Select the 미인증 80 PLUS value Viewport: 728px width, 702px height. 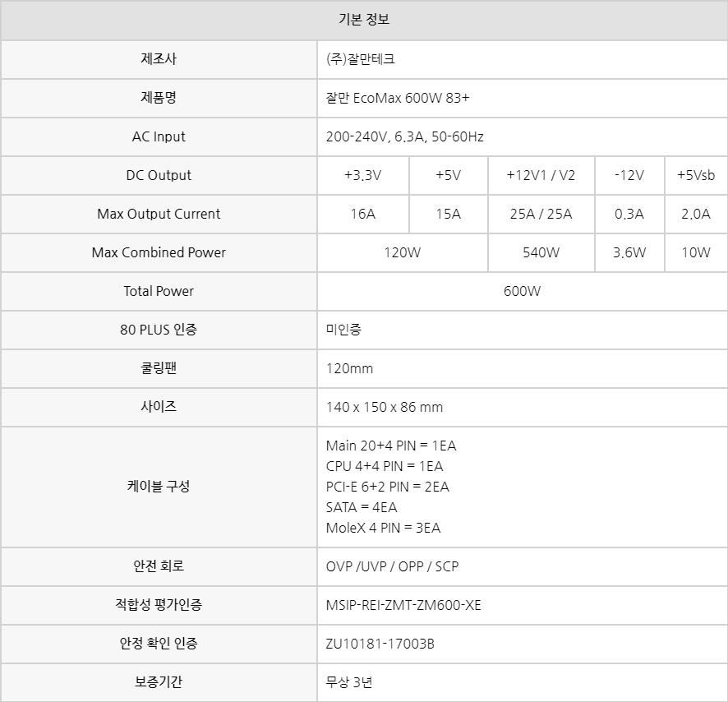coord(343,330)
